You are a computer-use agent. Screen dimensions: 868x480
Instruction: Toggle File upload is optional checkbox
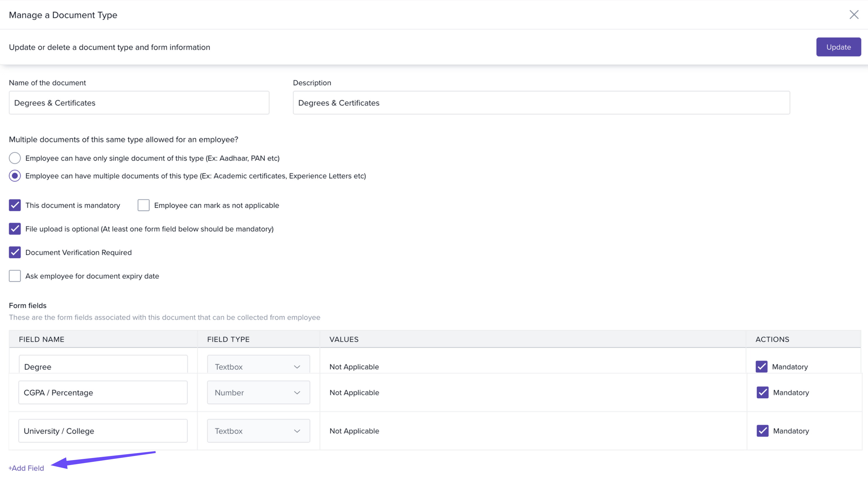pyautogui.click(x=15, y=229)
